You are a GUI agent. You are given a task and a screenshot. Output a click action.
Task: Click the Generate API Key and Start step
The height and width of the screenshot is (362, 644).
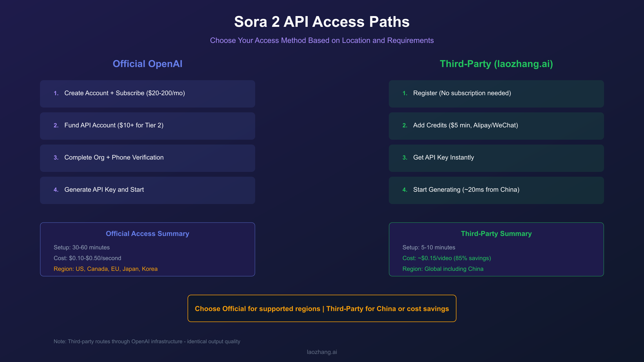point(147,190)
